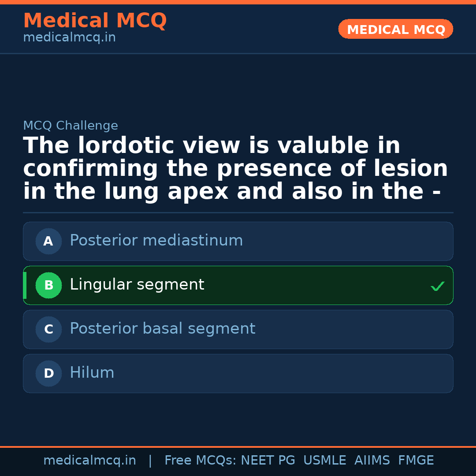Select the Posterior mediastinum answer text
The height and width of the screenshot is (476, 476).
click(156, 241)
